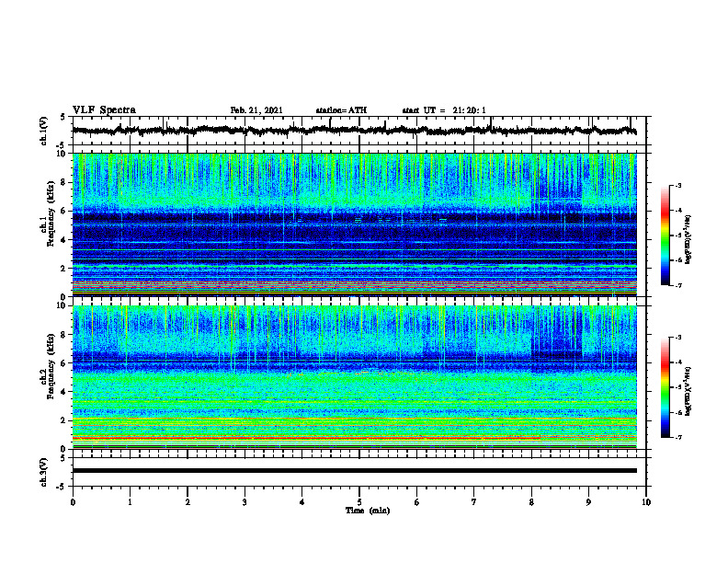Image resolution: width=728 pixels, height=563 pixels.
Task: Click time axis tick label '0'
Action: (73, 502)
